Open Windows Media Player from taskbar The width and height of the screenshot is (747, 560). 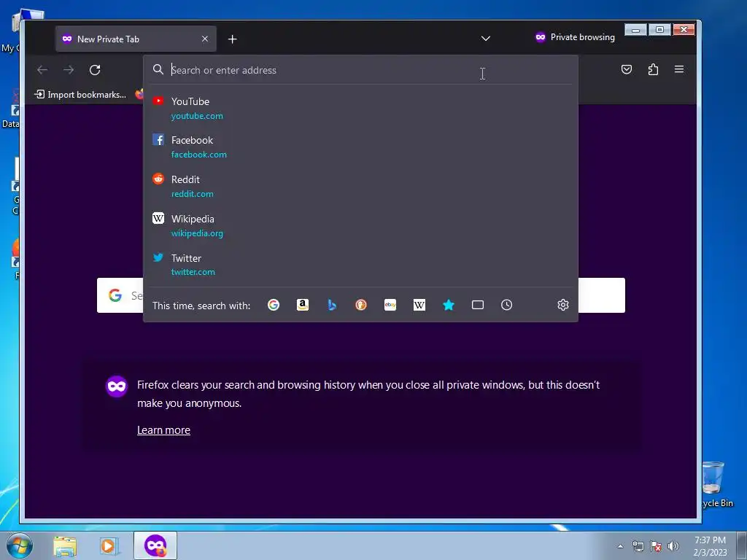(x=108, y=545)
